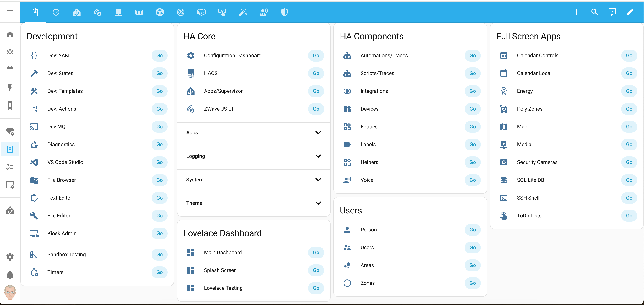This screenshot has width=644, height=305.
Task: Click Go for Calendar Controls
Action: click(x=629, y=56)
